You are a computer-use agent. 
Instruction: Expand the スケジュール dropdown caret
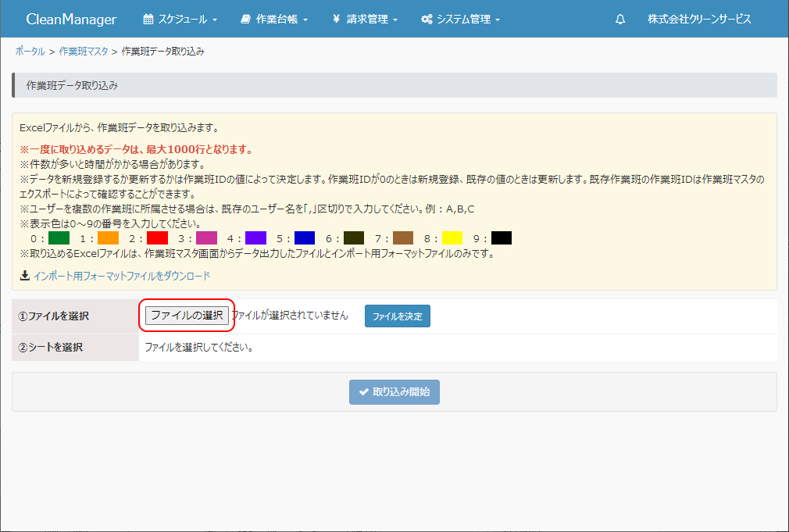[x=215, y=20]
